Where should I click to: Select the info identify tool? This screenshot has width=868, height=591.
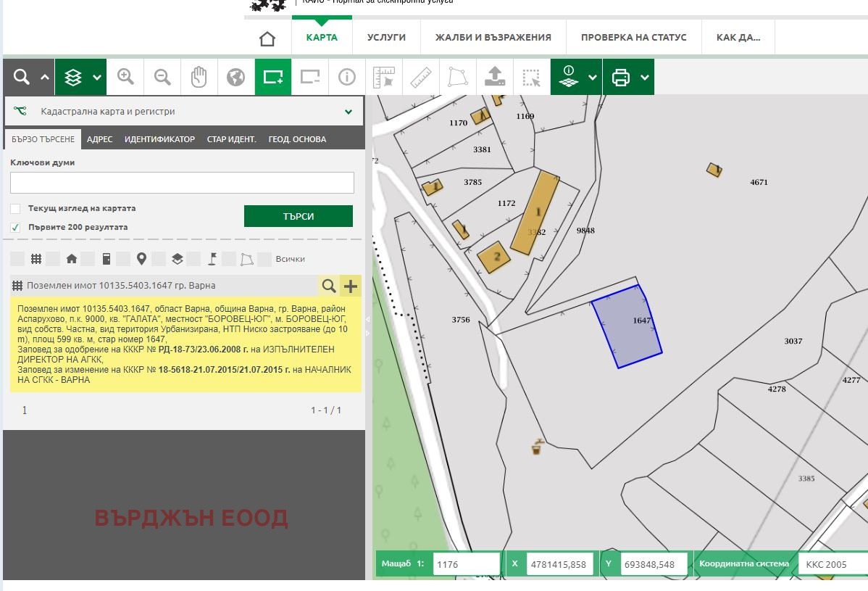tap(347, 77)
